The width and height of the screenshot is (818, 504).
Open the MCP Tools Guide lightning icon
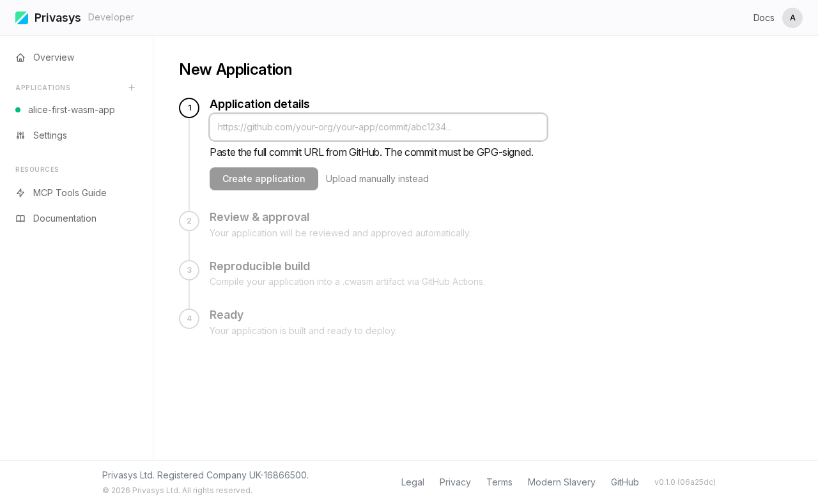coord(20,193)
